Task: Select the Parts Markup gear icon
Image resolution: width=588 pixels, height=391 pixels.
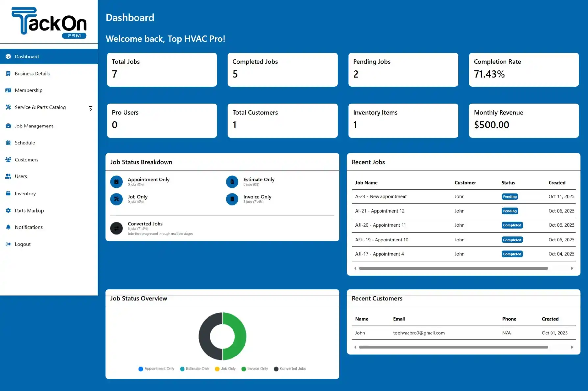Action: point(8,210)
